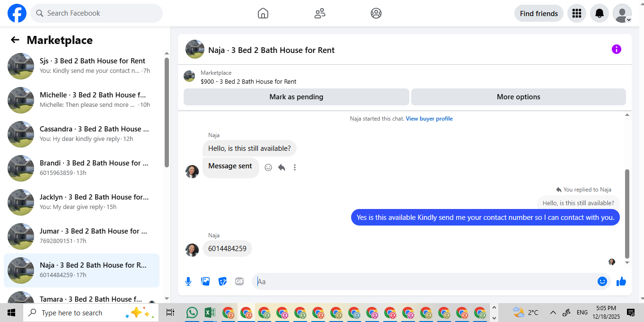The height and width of the screenshot is (322, 644).
Task: Click the chat scrollbar down arrow
Action: 627,262
